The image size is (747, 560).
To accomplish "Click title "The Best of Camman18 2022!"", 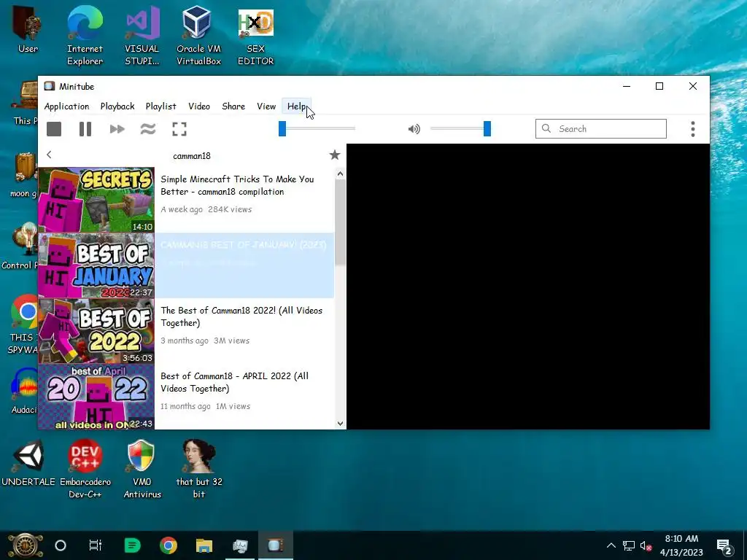I will (241, 316).
